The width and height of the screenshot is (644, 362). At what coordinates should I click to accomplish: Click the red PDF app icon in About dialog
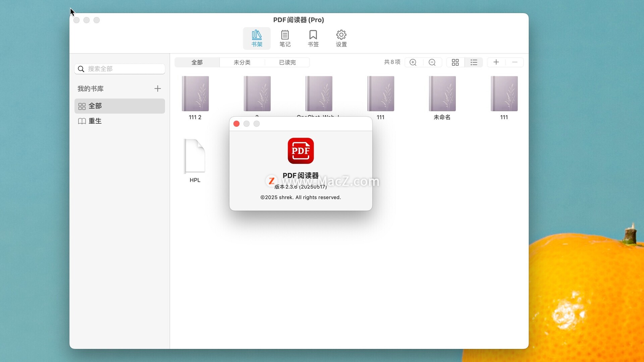pyautogui.click(x=301, y=151)
